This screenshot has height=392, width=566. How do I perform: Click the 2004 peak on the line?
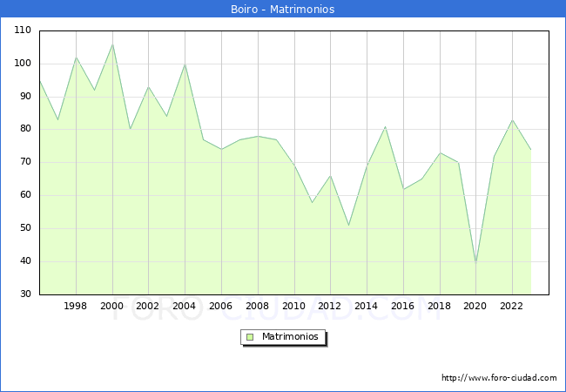185,64
